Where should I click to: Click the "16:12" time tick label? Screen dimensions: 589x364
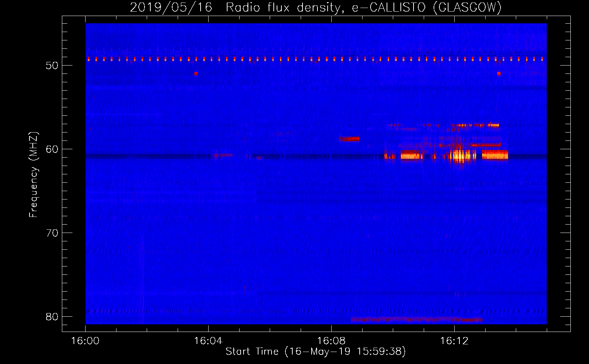[454, 341]
